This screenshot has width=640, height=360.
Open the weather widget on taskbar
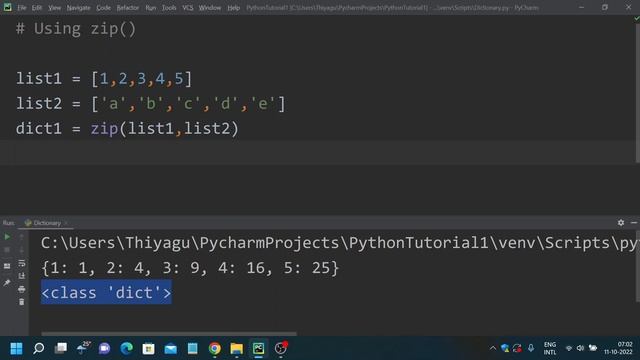click(x=83, y=348)
